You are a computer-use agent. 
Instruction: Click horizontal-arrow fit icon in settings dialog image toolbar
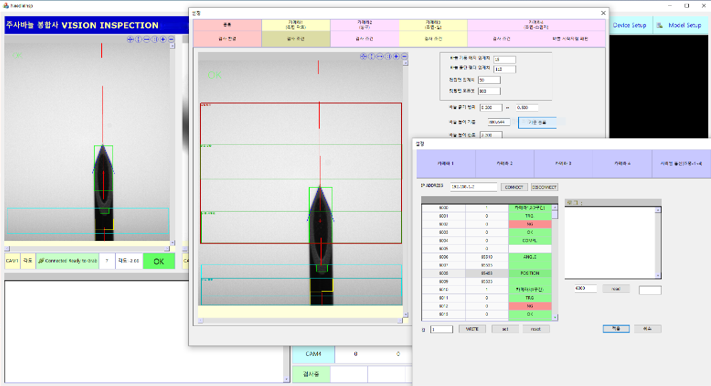(380, 56)
